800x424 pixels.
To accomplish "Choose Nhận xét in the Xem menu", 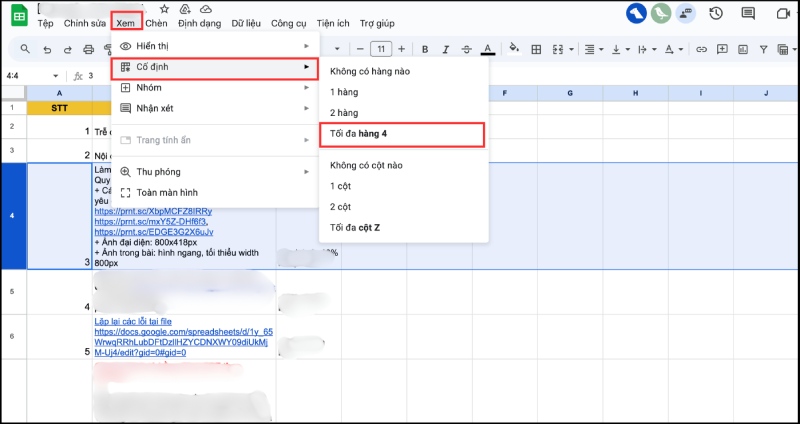I will 215,108.
